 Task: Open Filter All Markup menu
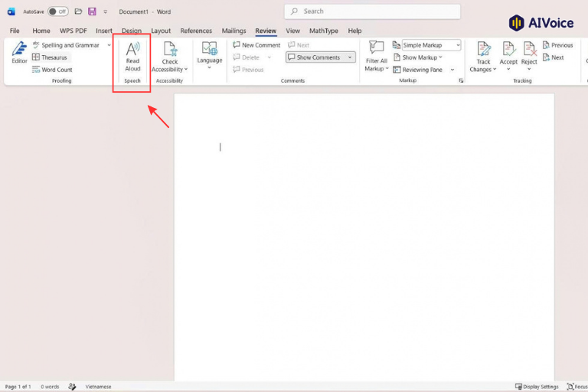(x=377, y=56)
